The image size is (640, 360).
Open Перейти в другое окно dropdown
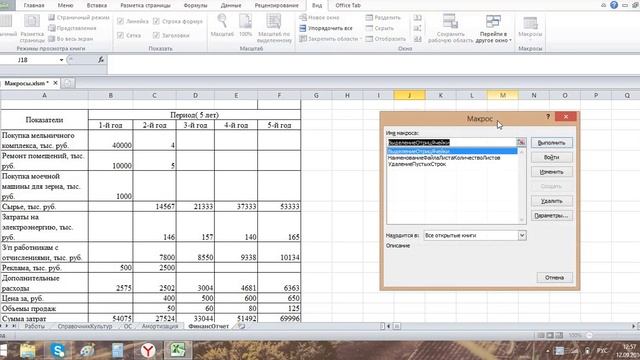(x=493, y=29)
